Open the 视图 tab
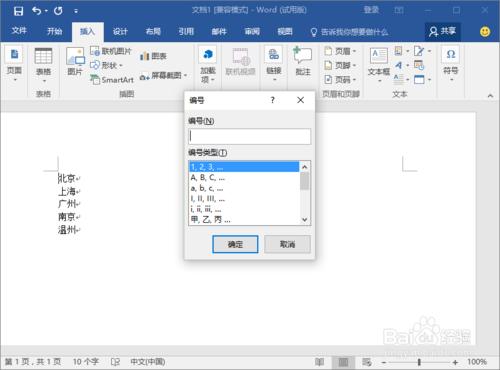This screenshot has width=500, height=370. point(285,31)
